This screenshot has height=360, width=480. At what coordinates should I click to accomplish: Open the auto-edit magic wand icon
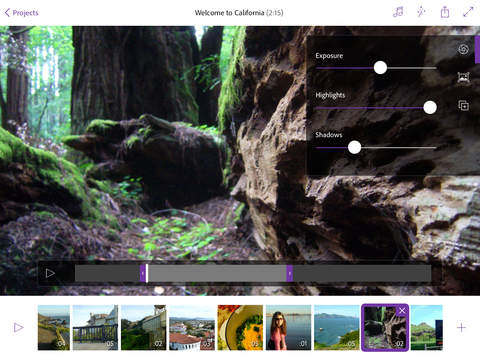click(x=421, y=12)
